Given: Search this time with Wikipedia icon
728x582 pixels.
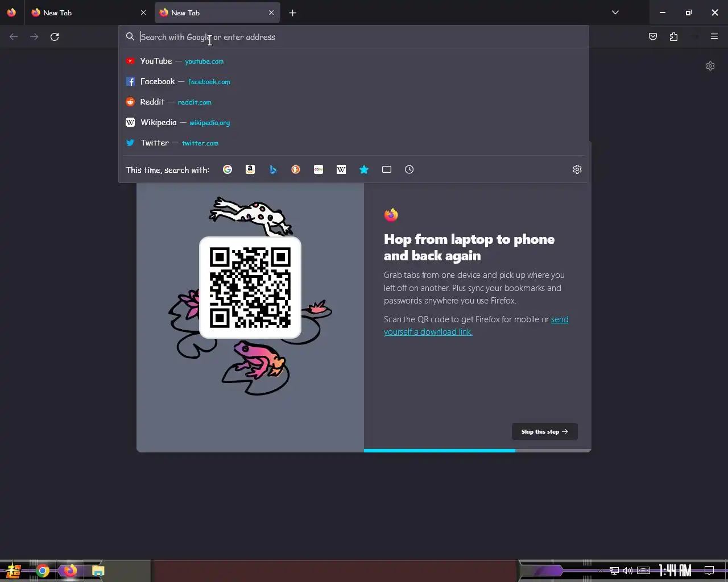Looking at the screenshot, I should click(341, 169).
